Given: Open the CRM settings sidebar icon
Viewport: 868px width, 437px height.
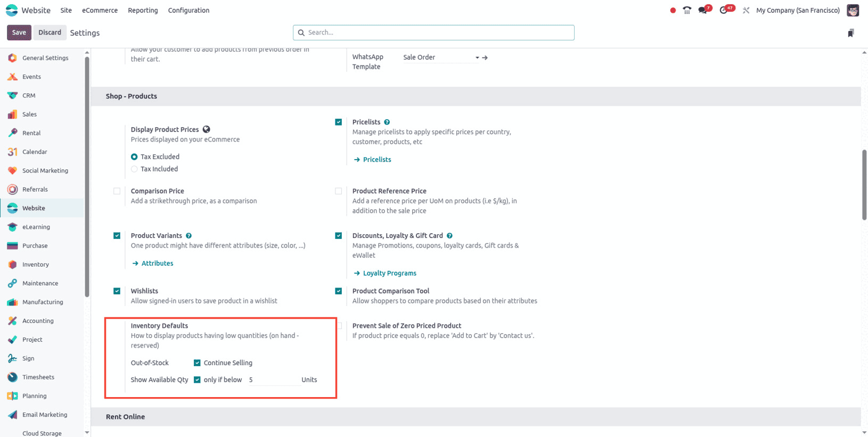Looking at the screenshot, I should (x=12, y=96).
